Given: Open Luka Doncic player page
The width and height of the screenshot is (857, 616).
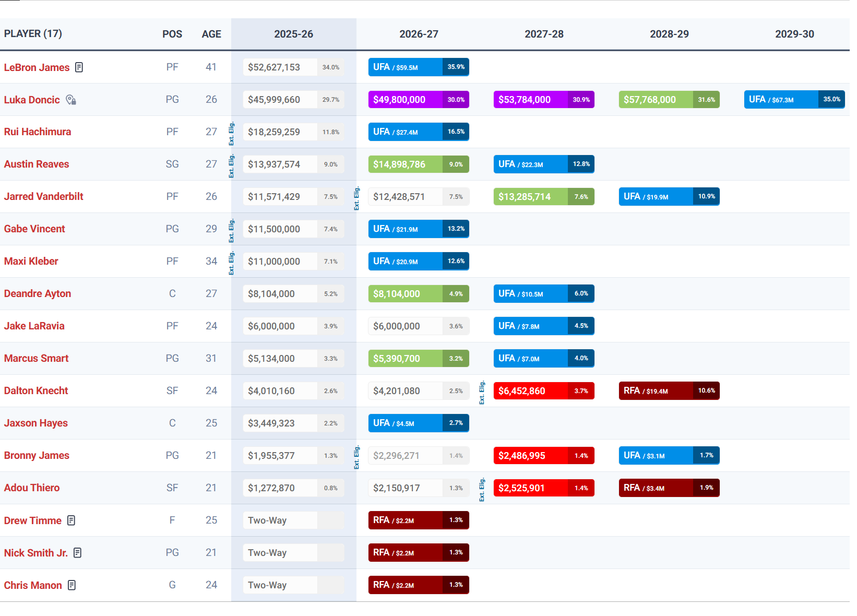Looking at the screenshot, I should coord(32,100).
